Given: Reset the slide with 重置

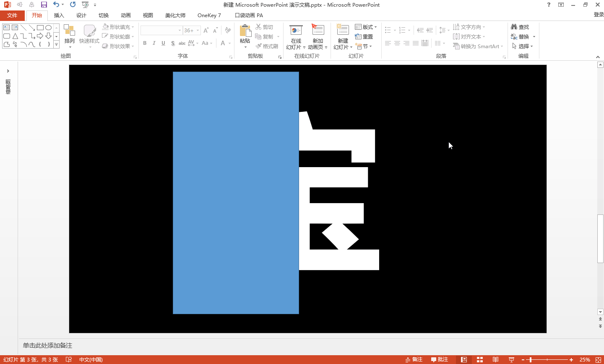Looking at the screenshot, I should click(364, 36).
